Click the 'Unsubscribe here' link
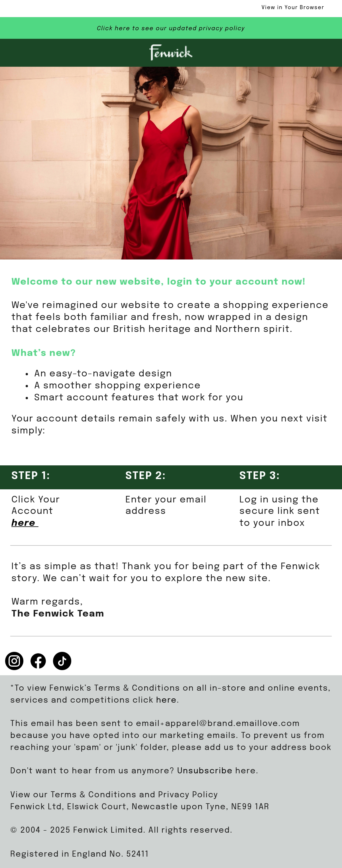Viewport: 342px width, 868px height. click(216, 770)
